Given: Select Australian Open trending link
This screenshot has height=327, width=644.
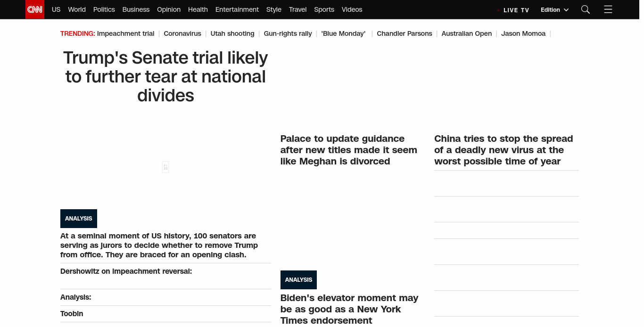Looking at the screenshot, I should tap(466, 33).
